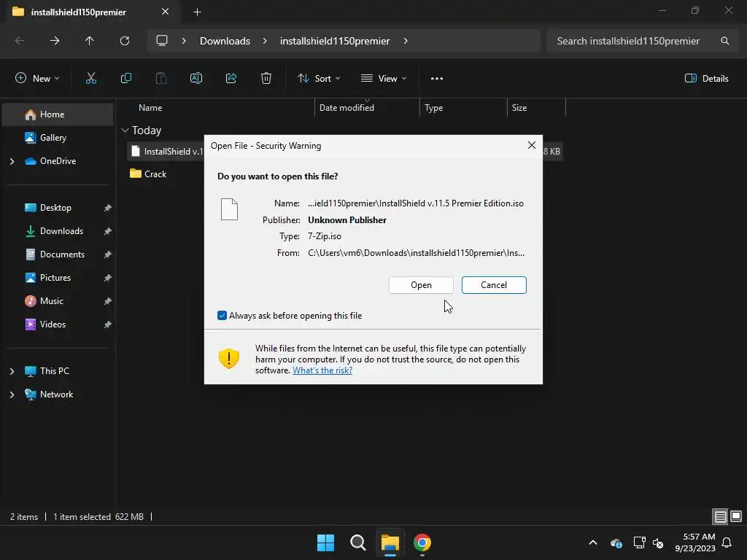The height and width of the screenshot is (560, 747).
Task: Sort by Name column header
Action: point(150,108)
